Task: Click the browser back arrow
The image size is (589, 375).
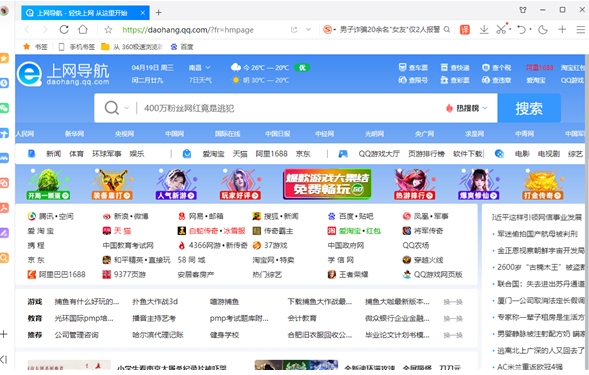Action: point(27,30)
